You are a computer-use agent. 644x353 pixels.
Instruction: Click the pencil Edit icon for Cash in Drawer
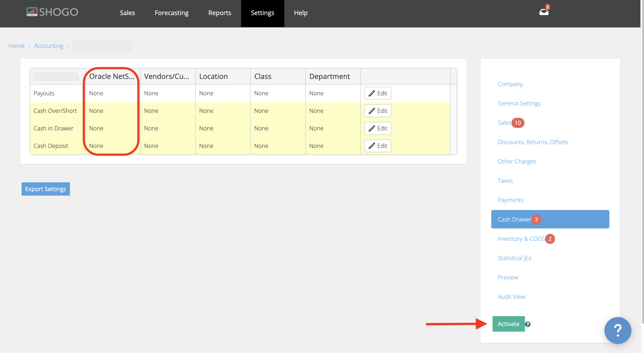pos(378,128)
